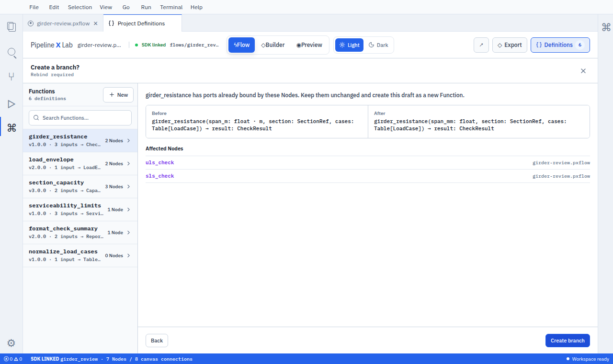Close the Create a branch dialog
The width and height of the screenshot is (613, 364).
pos(583,71)
